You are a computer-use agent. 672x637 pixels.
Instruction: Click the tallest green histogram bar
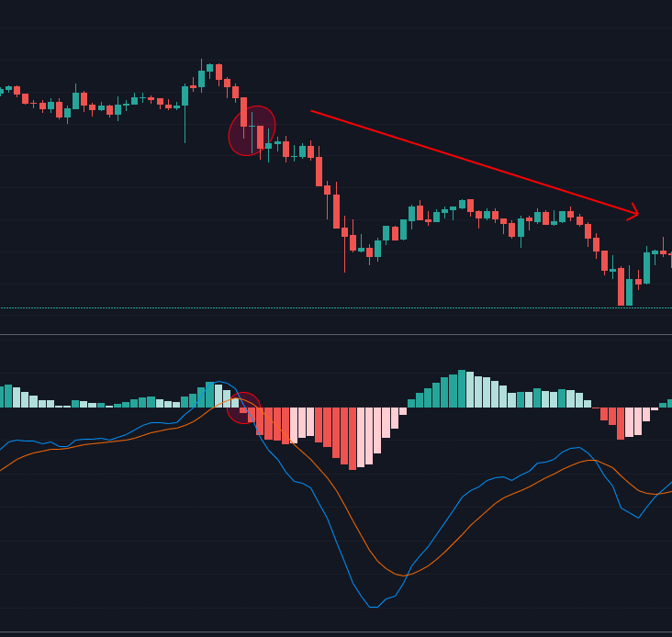click(x=462, y=388)
